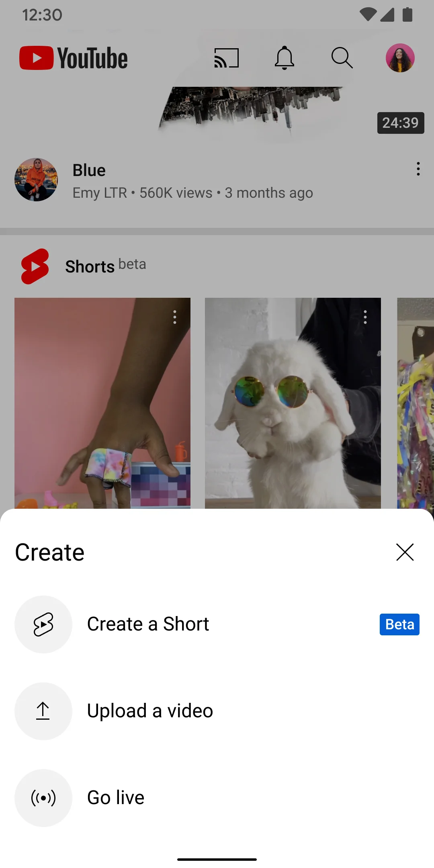Tap the YouTube logo
Viewport: 434px width, 868px height.
pos(74,58)
